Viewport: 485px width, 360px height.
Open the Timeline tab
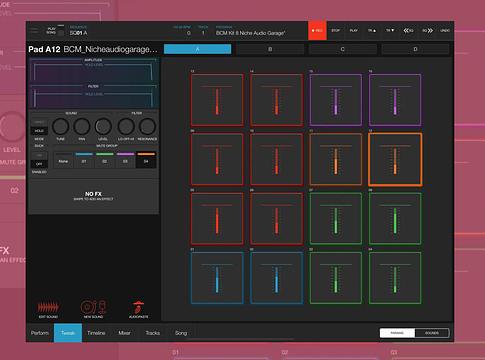point(96,333)
